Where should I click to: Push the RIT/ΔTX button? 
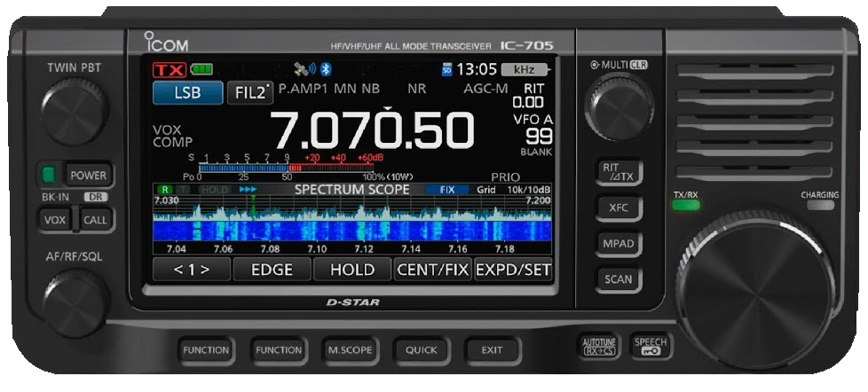click(619, 171)
